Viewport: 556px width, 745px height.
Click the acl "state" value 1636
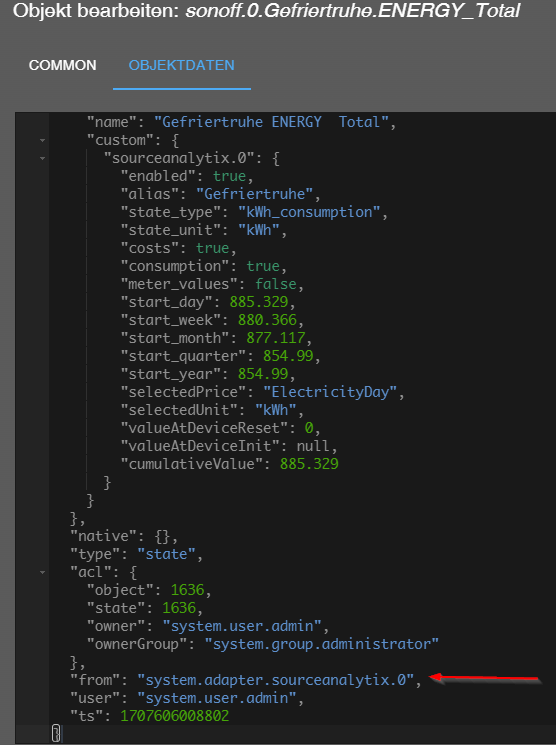coord(179,609)
